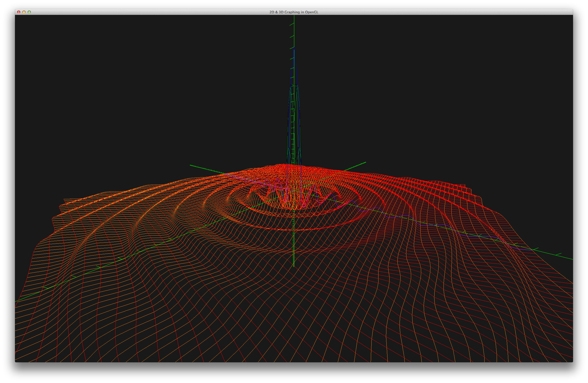Click the white vertical axis top end
588x383 pixels.
pyautogui.click(x=294, y=16)
